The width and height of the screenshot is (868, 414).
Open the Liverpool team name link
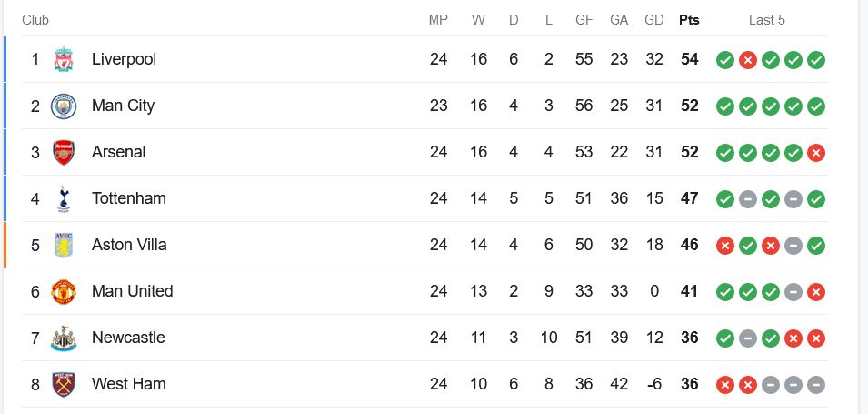tap(124, 59)
